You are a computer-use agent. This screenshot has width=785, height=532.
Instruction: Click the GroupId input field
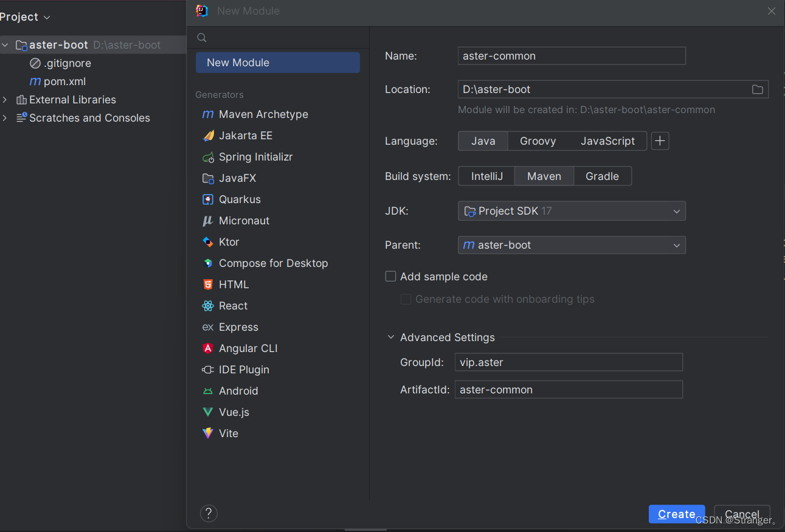point(569,362)
